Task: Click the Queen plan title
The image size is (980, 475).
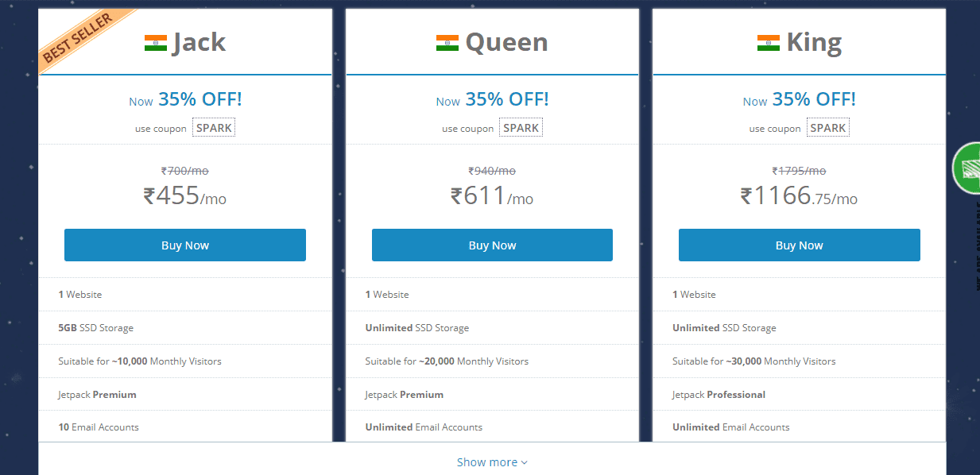Action: (x=506, y=42)
